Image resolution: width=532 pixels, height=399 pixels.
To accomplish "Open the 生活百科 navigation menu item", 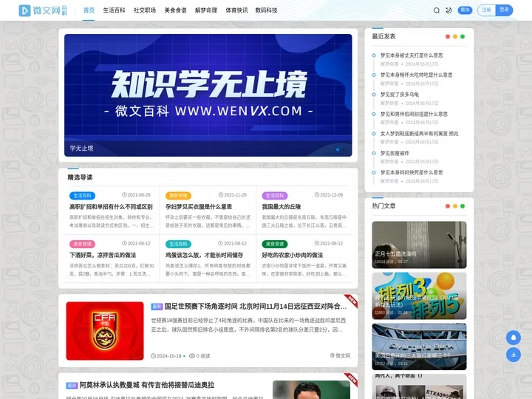I will click(114, 10).
